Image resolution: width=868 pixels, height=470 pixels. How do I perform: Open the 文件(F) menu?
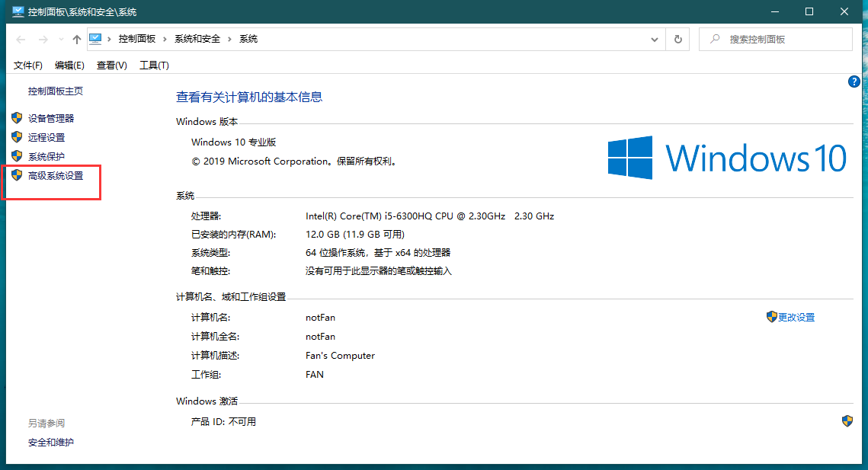[27, 66]
